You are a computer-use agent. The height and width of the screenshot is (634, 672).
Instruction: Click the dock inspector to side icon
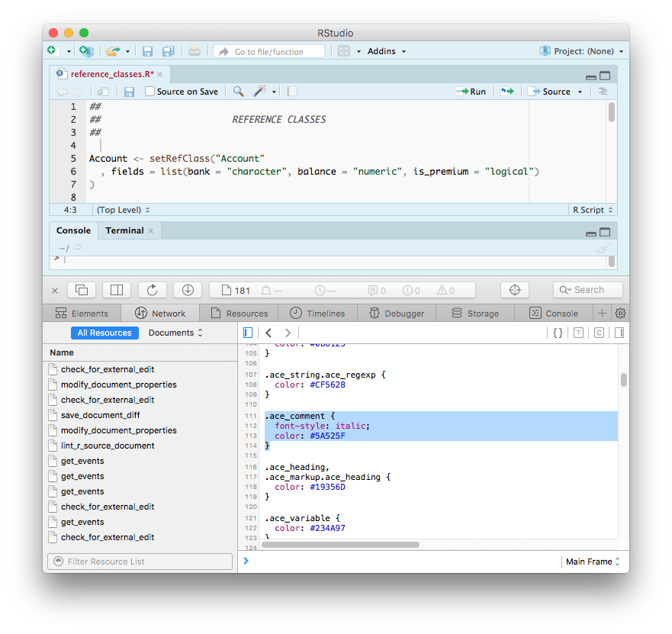[x=117, y=290]
